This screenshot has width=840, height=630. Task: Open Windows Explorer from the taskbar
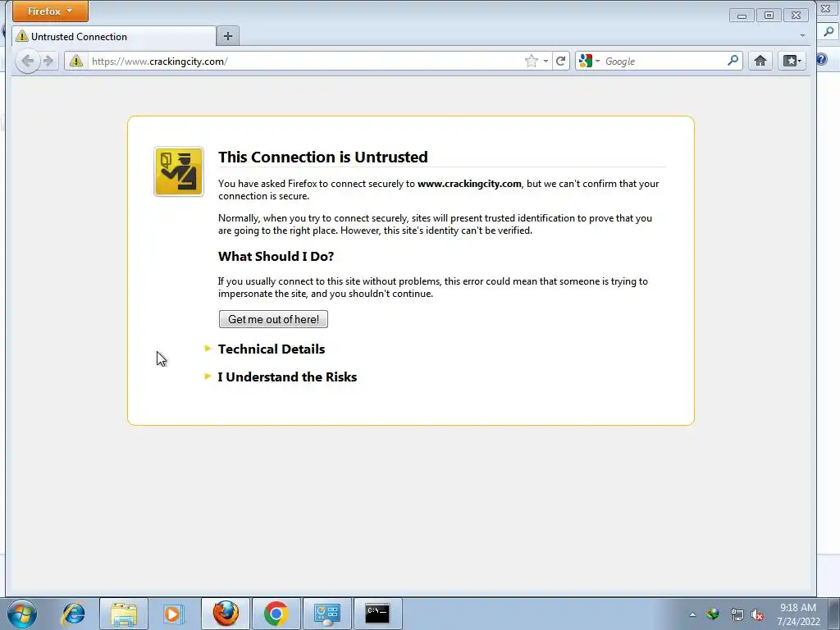(x=124, y=614)
